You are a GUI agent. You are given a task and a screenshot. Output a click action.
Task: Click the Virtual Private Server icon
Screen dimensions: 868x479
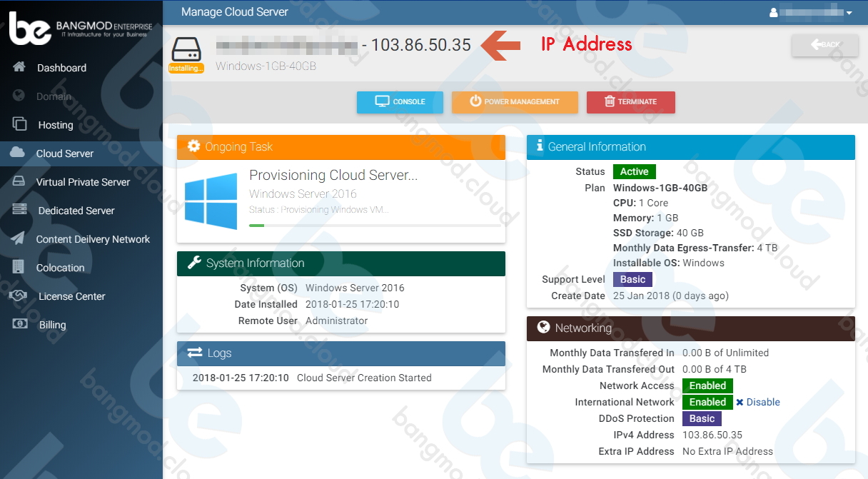[19, 181]
